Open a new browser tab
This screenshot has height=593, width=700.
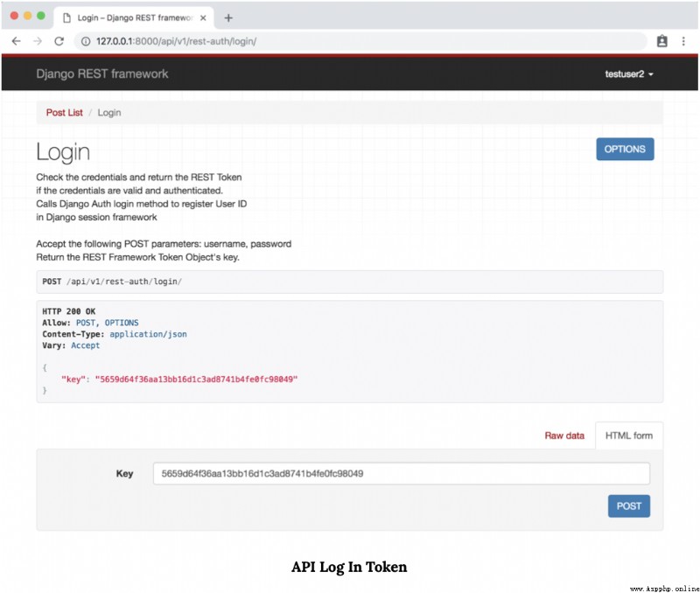click(228, 17)
